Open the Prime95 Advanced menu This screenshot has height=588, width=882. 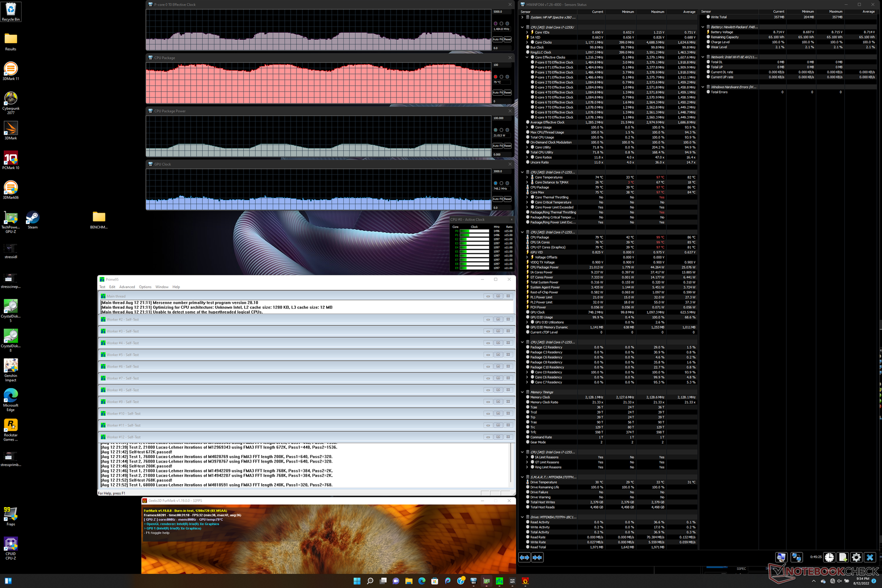[x=127, y=287]
